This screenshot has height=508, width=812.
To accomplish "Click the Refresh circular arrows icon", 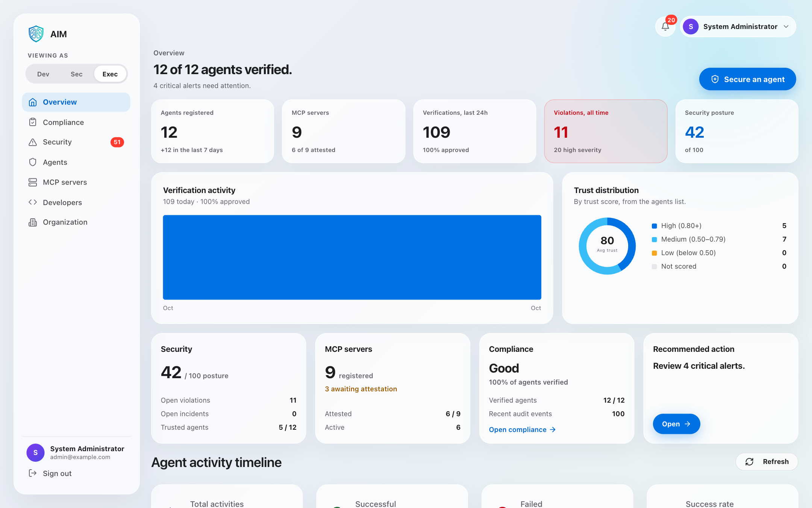I will click(749, 462).
